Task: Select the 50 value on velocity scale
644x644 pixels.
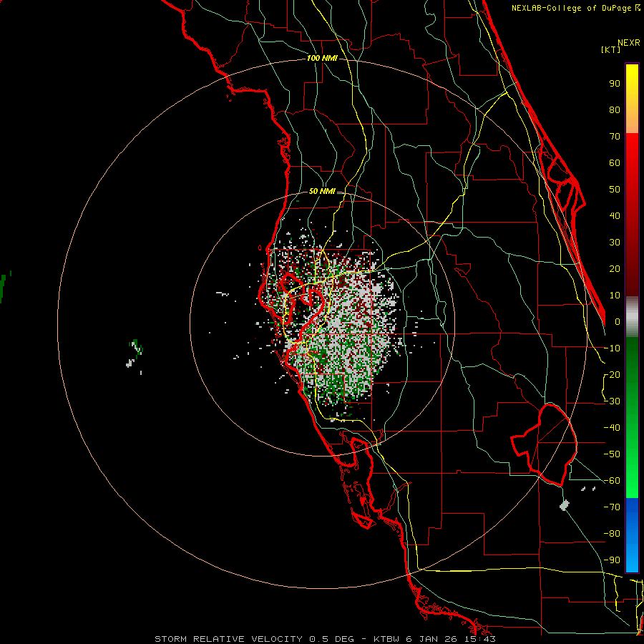Action: [615, 190]
